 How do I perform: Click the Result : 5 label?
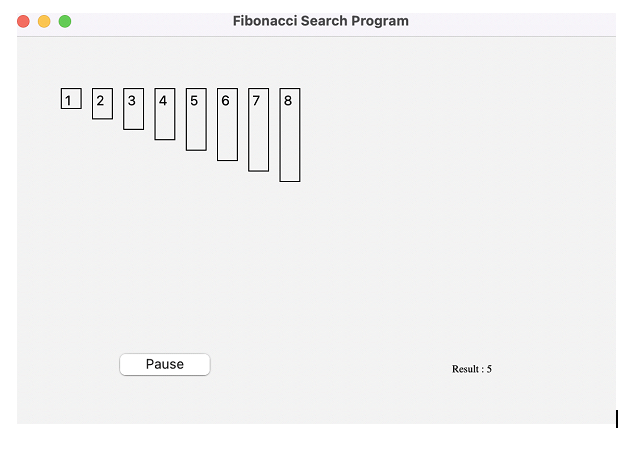click(x=472, y=369)
